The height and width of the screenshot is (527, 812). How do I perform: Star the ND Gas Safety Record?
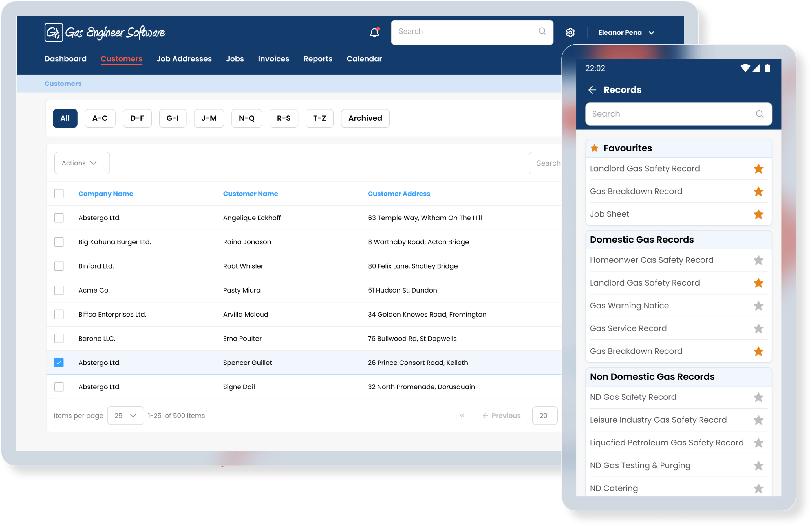[x=758, y=397]
